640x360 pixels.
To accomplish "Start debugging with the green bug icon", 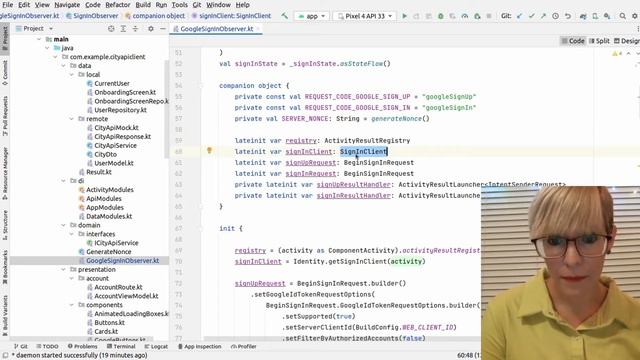I will point(440,16).
